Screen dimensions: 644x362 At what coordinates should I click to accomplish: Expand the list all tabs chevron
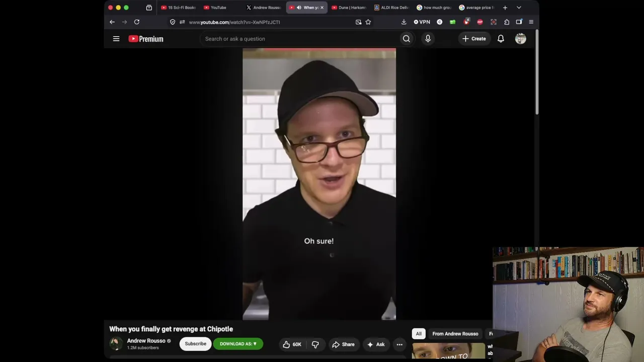click(519, 8)
